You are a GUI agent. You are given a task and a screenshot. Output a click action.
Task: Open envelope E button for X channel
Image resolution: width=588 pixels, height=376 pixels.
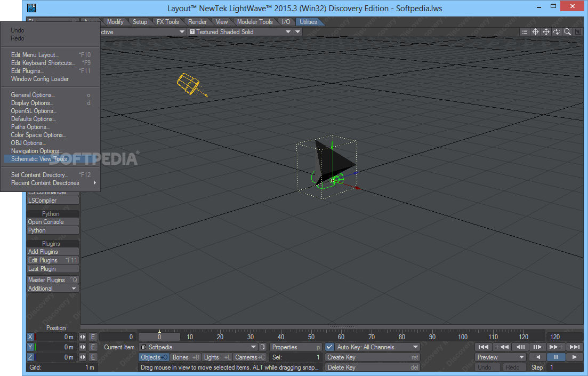93,337
